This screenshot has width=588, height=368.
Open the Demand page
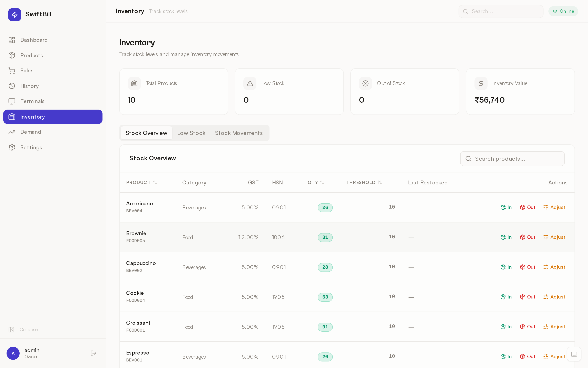53,132
